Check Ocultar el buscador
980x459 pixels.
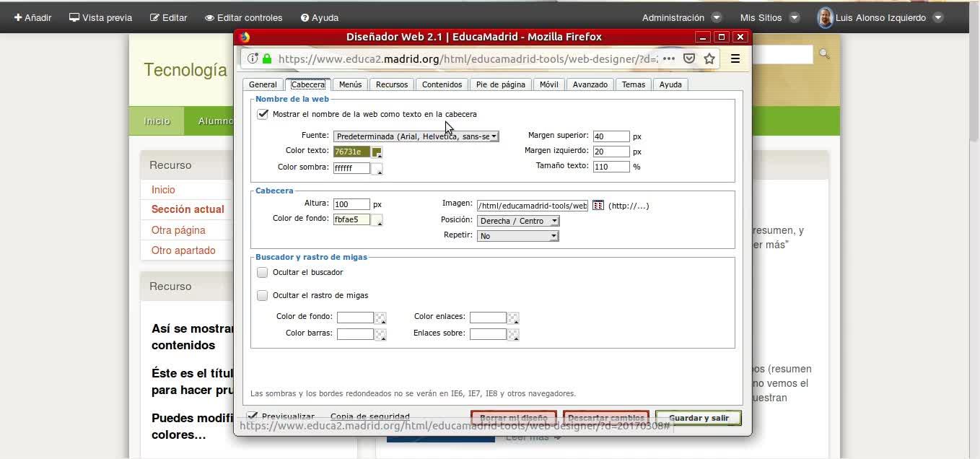[x=263, y=272]
